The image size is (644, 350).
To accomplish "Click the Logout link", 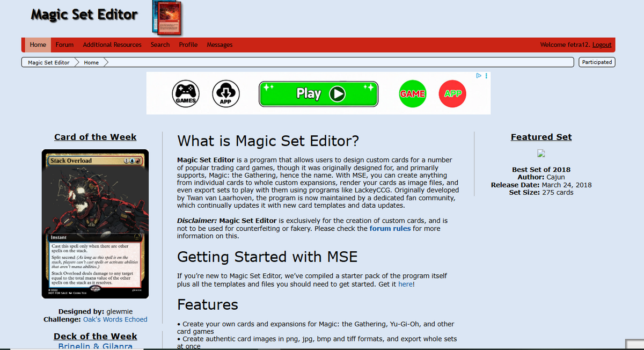I will coord(602,45).
